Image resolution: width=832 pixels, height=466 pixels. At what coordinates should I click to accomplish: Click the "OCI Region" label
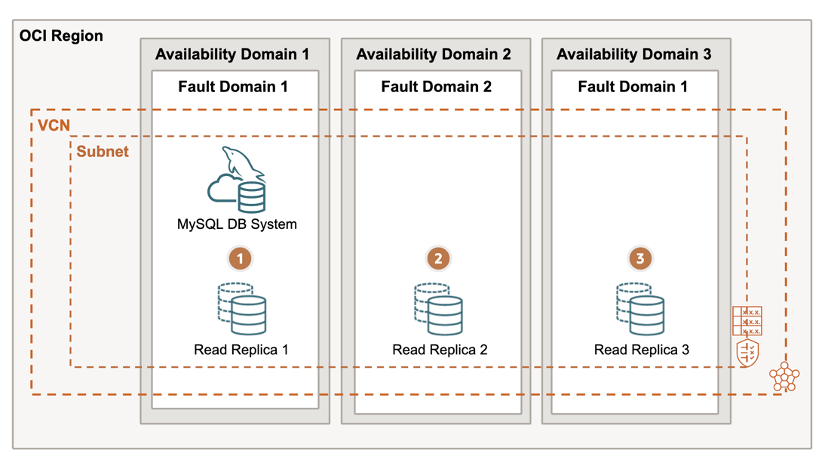[61, 36]
